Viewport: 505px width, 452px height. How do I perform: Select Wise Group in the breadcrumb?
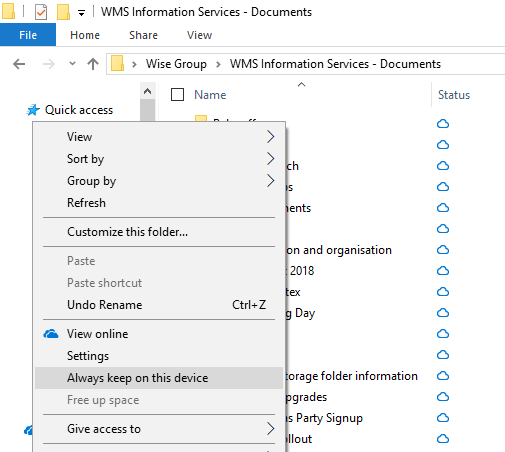tap(176, 64)
